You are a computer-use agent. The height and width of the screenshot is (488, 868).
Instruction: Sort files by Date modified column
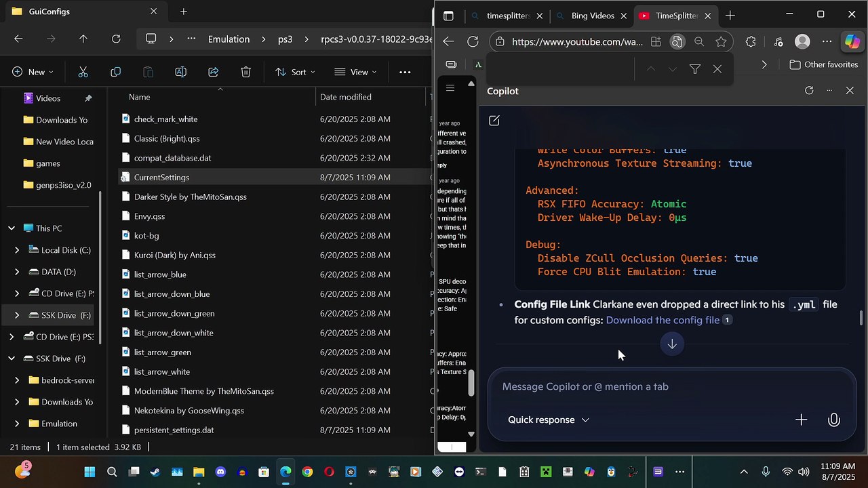point(346,97)
